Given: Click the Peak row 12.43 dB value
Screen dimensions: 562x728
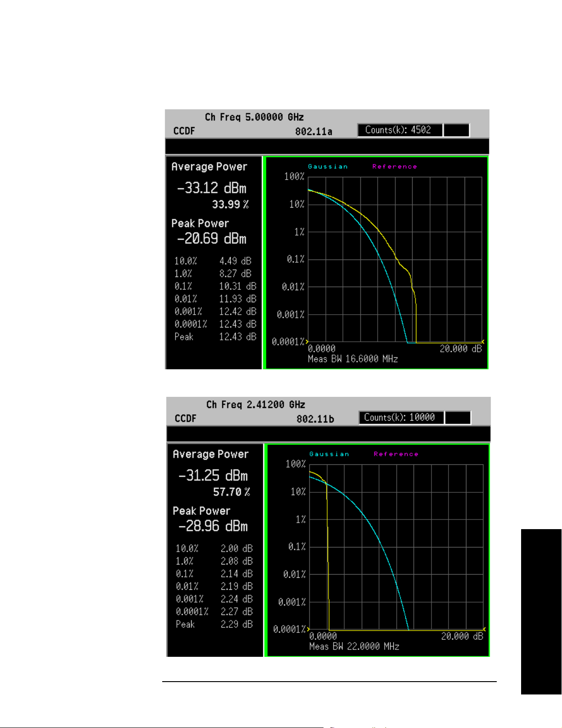Looking at the screenshot, I should tap(238, 337).
